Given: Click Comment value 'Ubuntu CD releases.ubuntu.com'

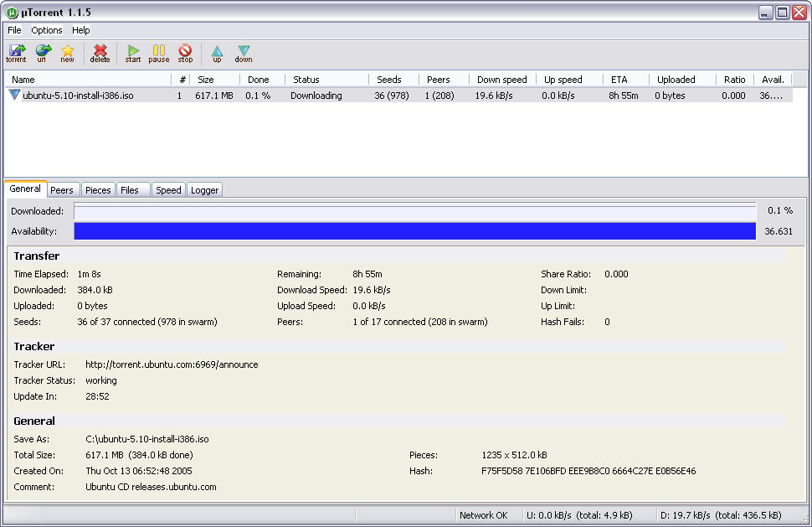Looking at the screenshot, I should [151, 487].
